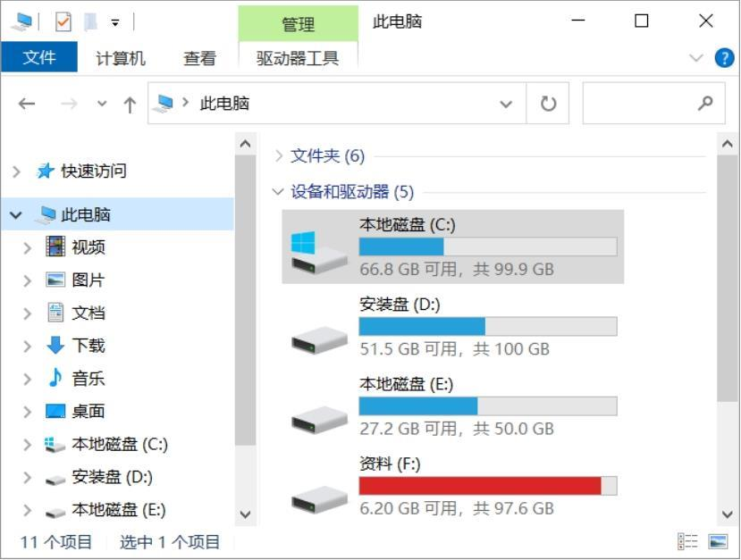This screenshot has height=560, width=741.
Task: Navigate back with the left arrow
Action: [x=27, y=104]
